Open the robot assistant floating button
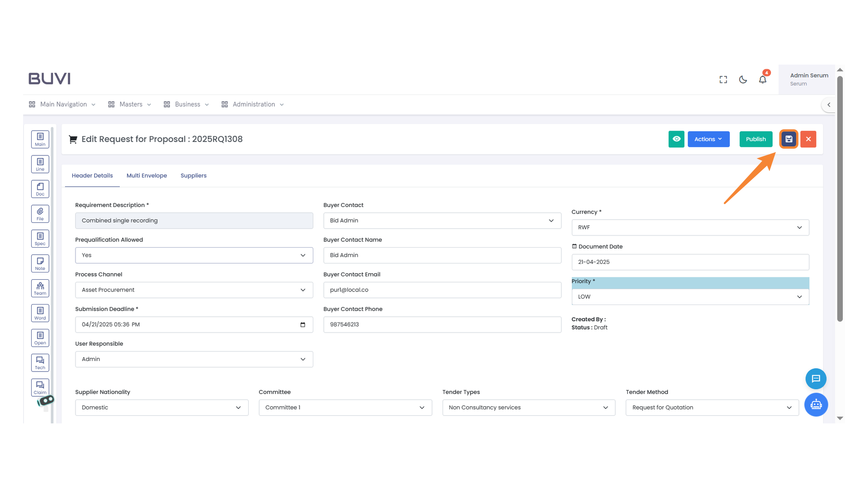Viewport: 868px width, 488px height. point(816,404)
